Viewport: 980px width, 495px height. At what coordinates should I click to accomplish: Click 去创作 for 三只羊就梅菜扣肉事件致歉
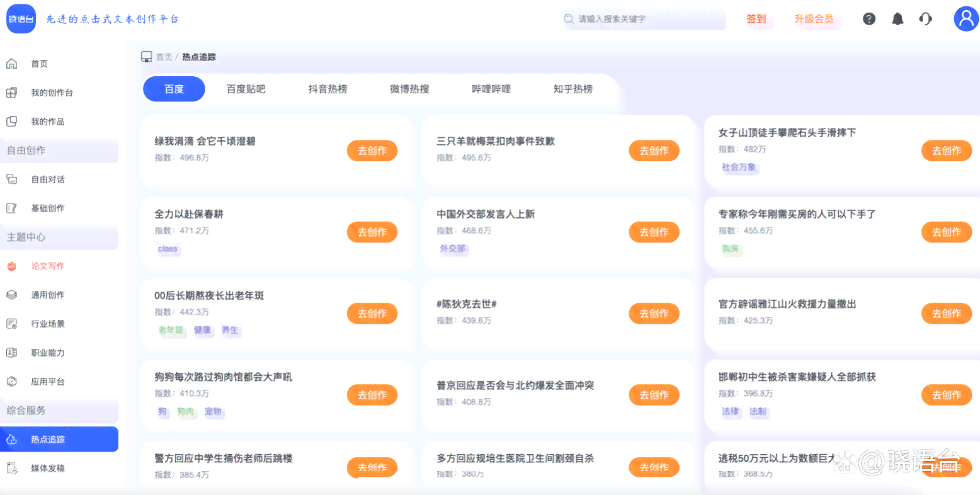coord(654,151)
